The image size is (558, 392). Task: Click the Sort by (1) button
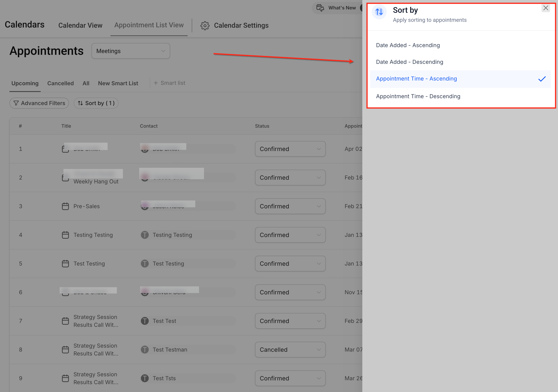[96, 103]
